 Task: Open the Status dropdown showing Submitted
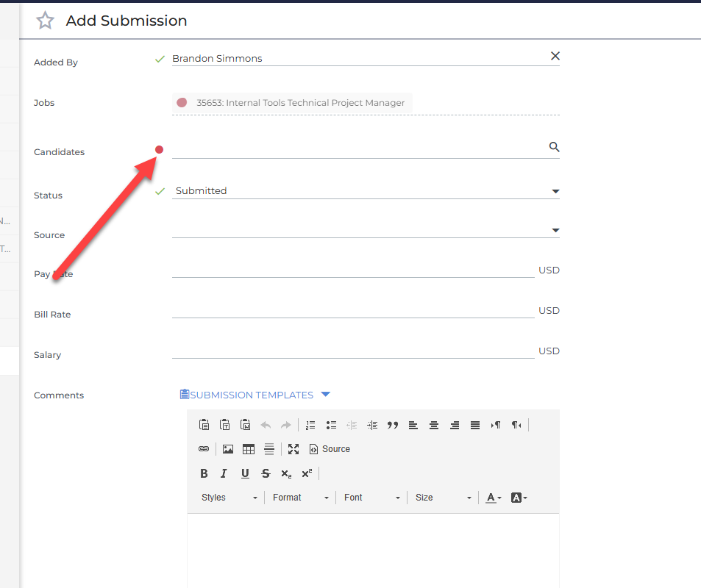[x=366, y=191]
